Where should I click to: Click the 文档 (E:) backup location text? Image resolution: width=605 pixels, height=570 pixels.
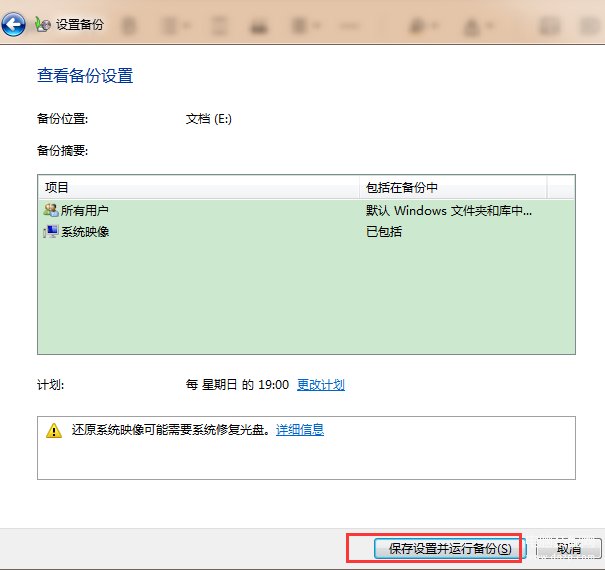[208, 118]
